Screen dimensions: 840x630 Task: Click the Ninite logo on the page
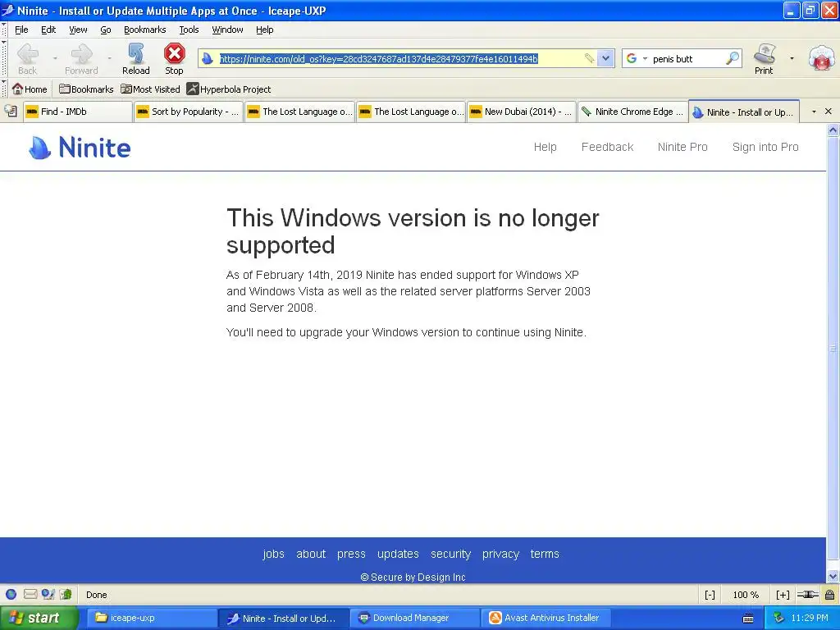point(80,148)
